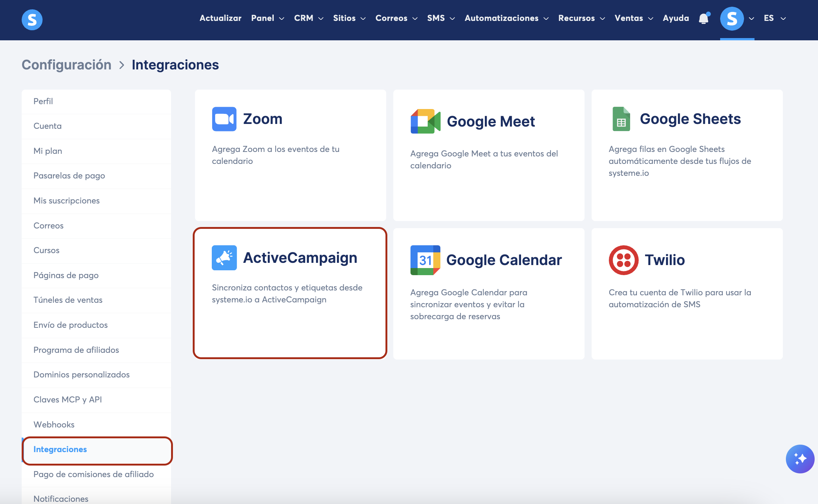Open the Zoom integration title
The height and width of the screenshot is (504, 818).
tap(263, 119)
